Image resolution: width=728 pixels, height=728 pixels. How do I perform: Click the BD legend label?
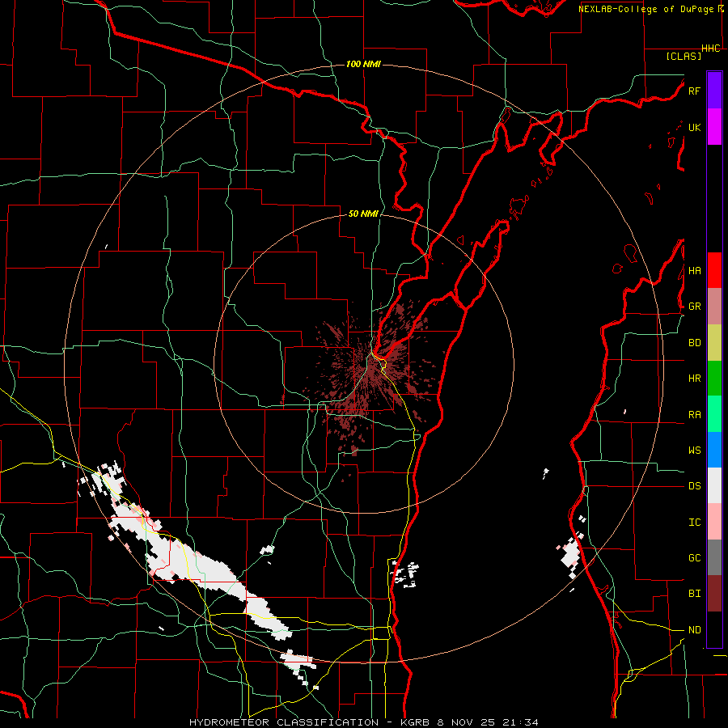pos(694,343)
